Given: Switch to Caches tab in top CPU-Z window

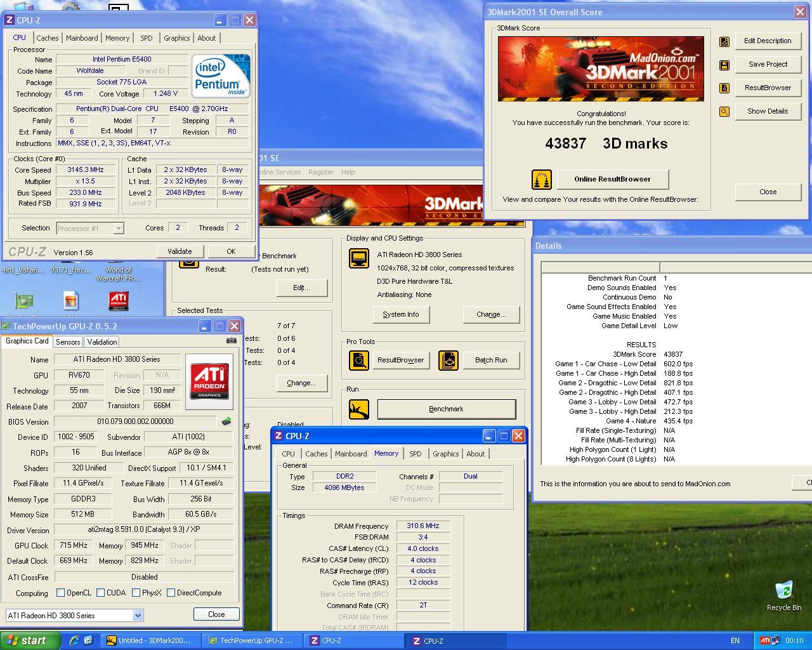Looking at the screenshot, I should 48,38.
